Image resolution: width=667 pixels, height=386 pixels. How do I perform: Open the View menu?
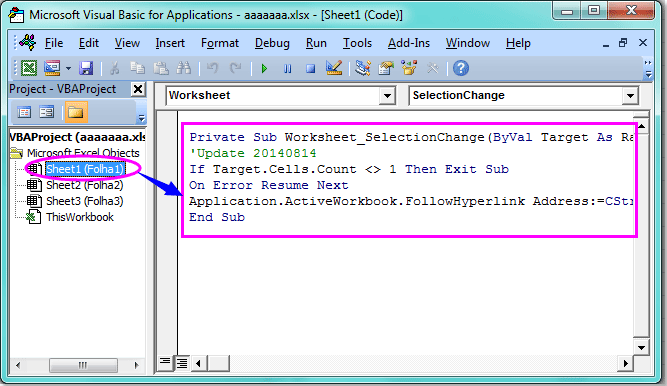127,43
